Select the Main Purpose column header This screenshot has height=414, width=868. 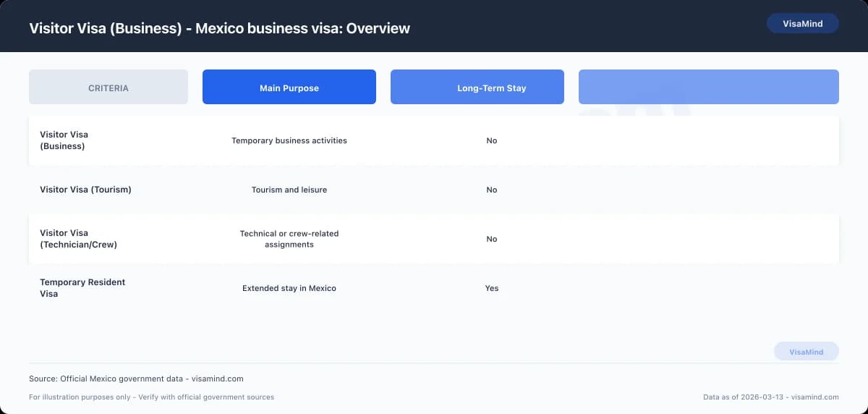click(289, 88)
